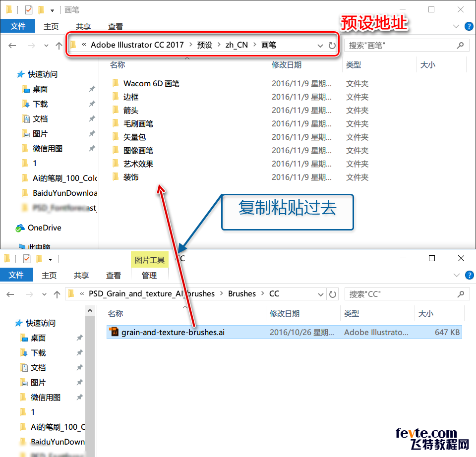Open 查看 ribbon tab in CC window
Viewport: 476px width, 457px height.
(114, 275)
